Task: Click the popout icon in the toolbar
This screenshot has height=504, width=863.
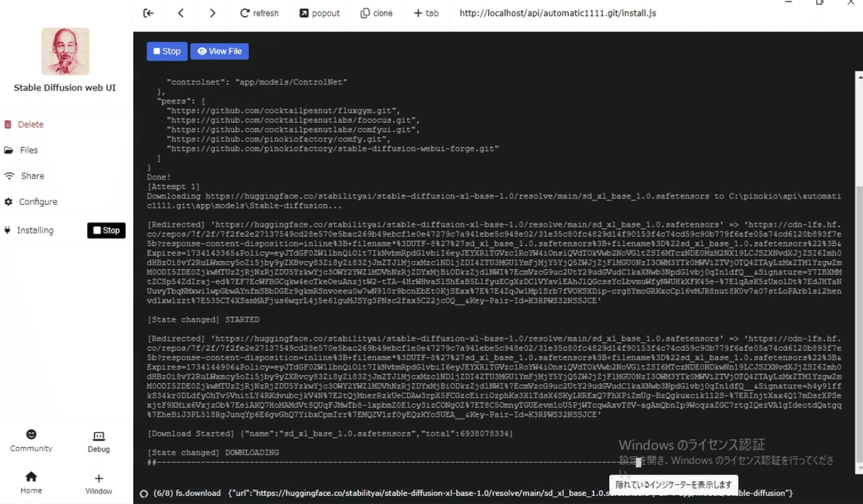Action: click(x=319, y=13)
